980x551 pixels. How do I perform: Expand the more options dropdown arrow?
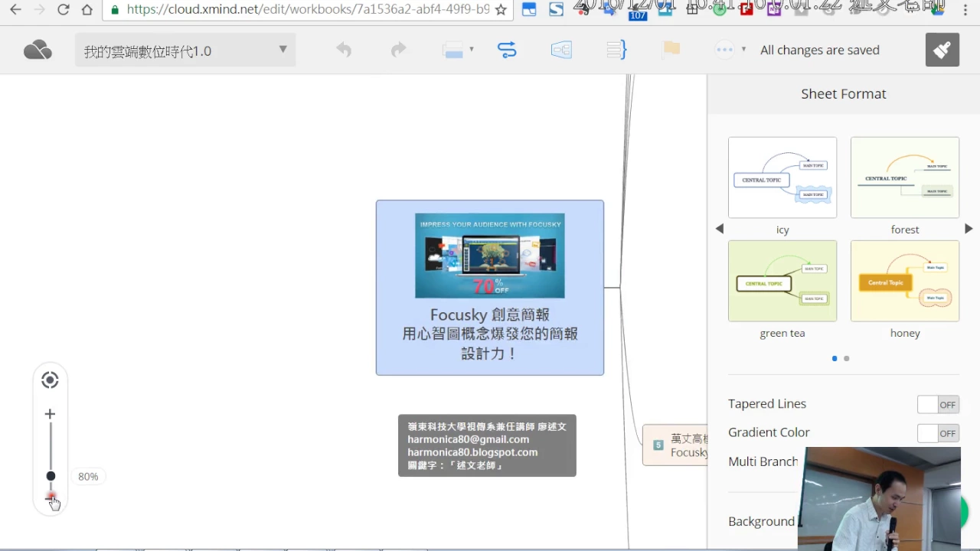743,50
